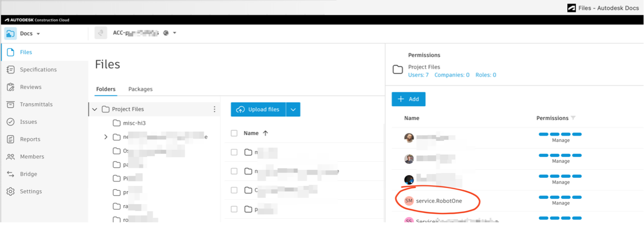Go to Issues via its checkmark icon
The image size is (644, 233).
point(10,122)
